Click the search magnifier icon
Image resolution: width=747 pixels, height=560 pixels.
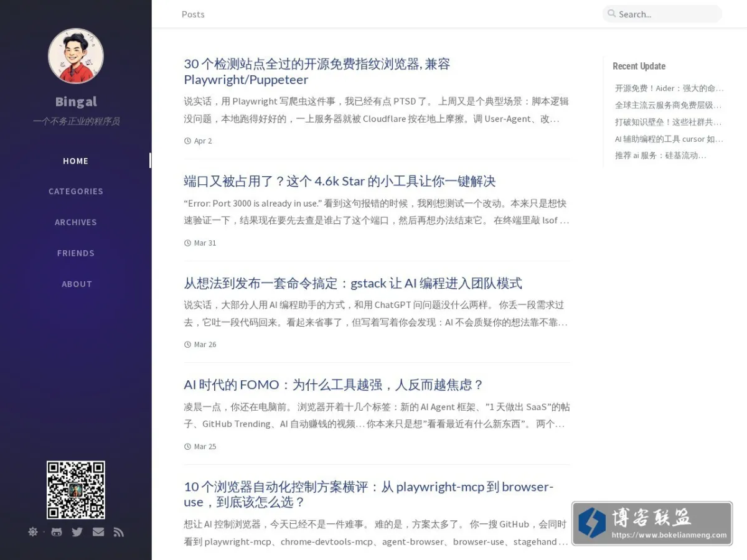(x=612, y=14)
